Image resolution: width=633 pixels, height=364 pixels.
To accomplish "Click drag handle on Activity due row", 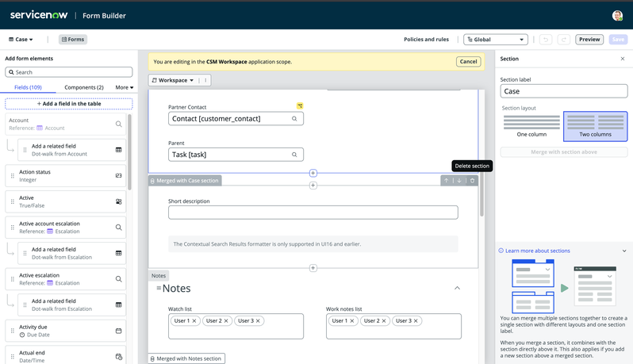I will (13, 331).
